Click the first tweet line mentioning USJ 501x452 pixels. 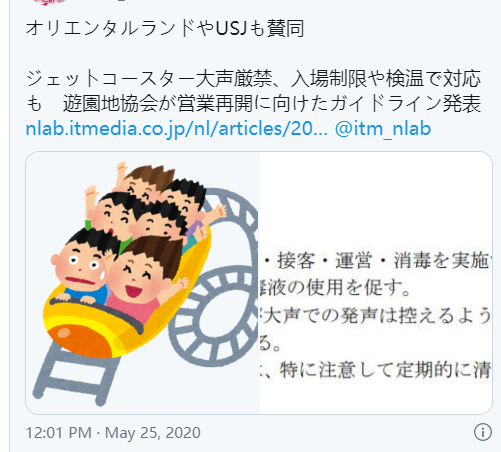(x=165, y=29)
